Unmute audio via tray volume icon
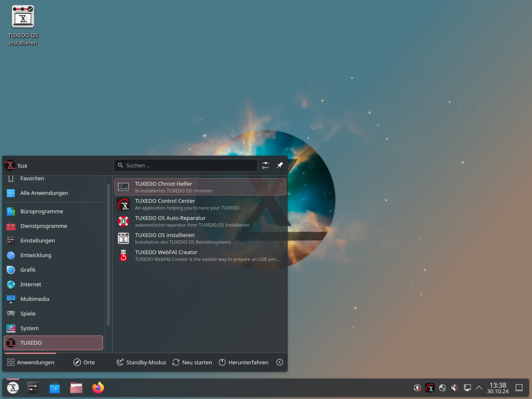The width and height of the screenshot is (532, 399). 455,388
